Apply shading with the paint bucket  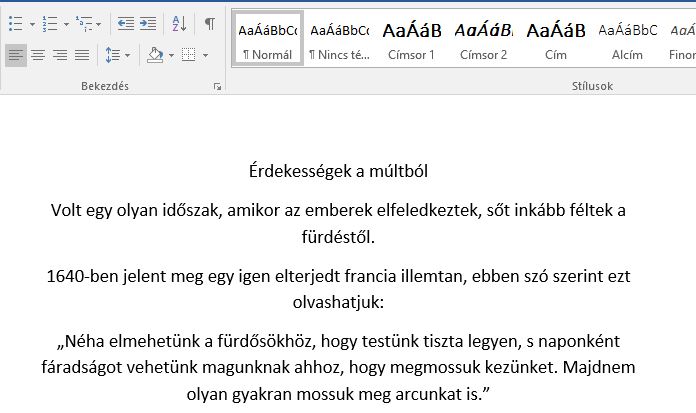pos(155,54)
